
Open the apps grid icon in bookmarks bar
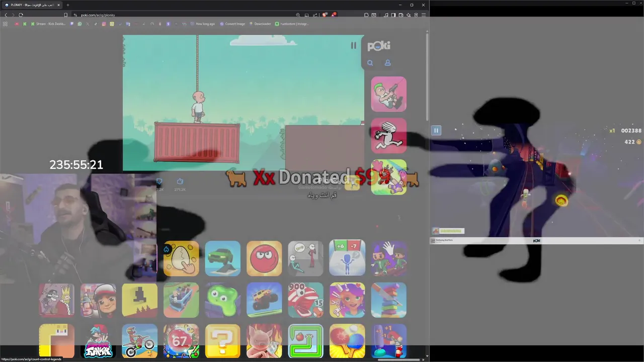coord(5,24)
